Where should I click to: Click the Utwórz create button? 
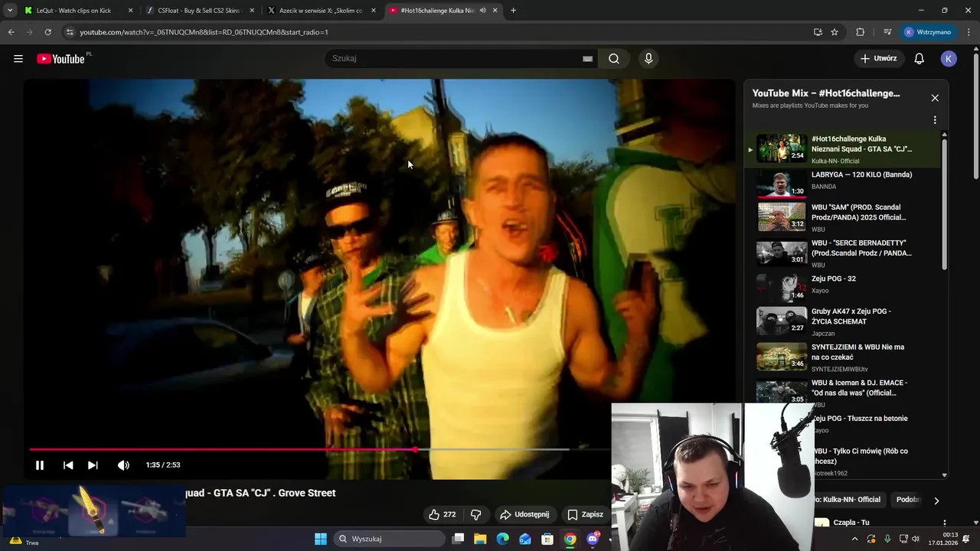[879, 59]
